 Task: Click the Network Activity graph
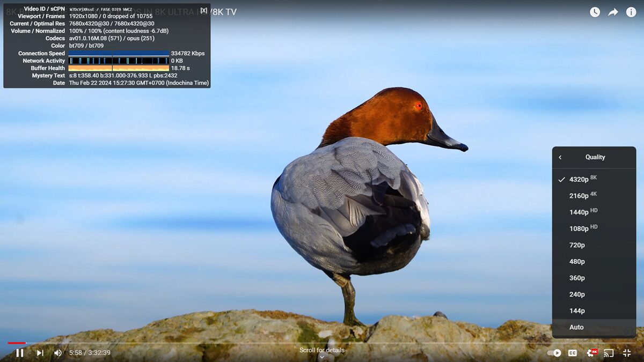point(119,61)
